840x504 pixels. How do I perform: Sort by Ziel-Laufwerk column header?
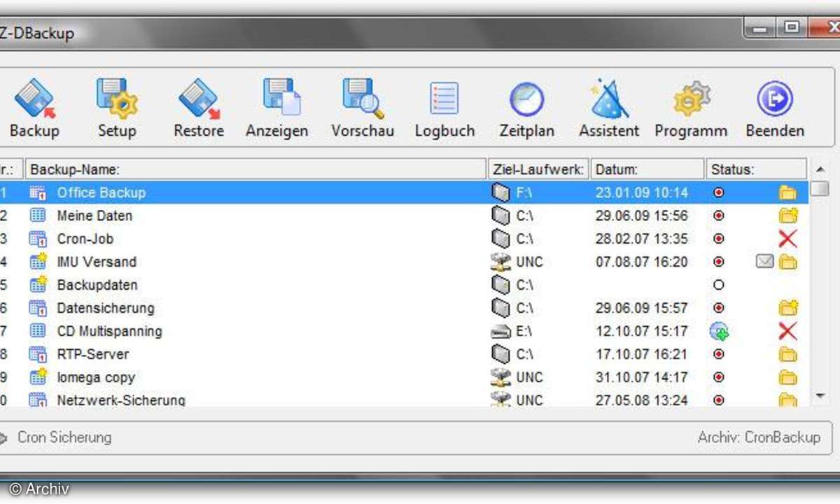click(538, 169)
